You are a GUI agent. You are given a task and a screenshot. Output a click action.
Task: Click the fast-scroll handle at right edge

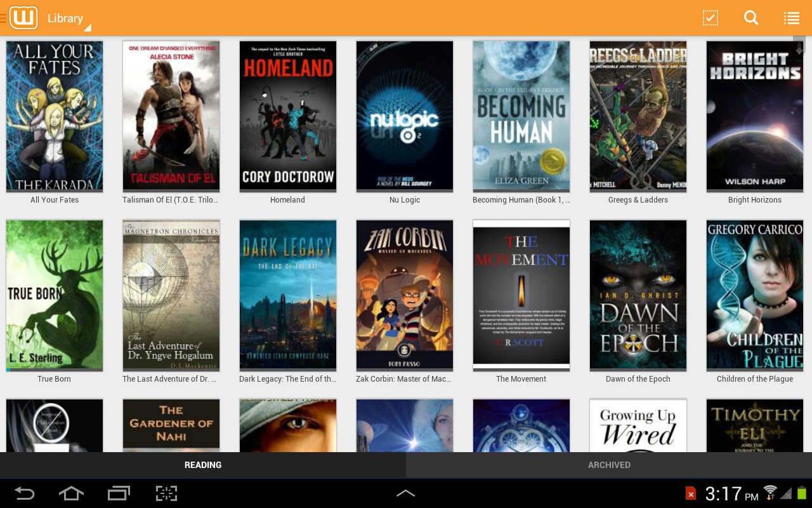pos(799,48)
